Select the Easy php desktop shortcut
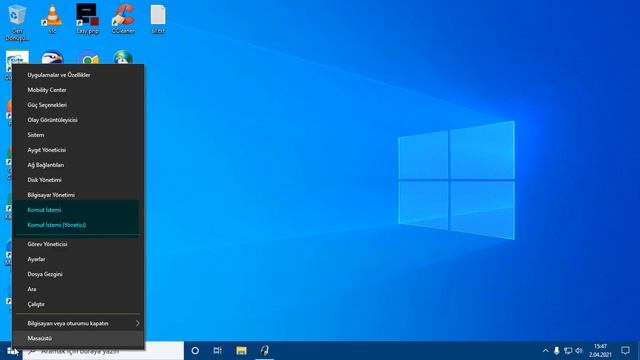The width and height of the screenshot is (640, 360). 87,19
